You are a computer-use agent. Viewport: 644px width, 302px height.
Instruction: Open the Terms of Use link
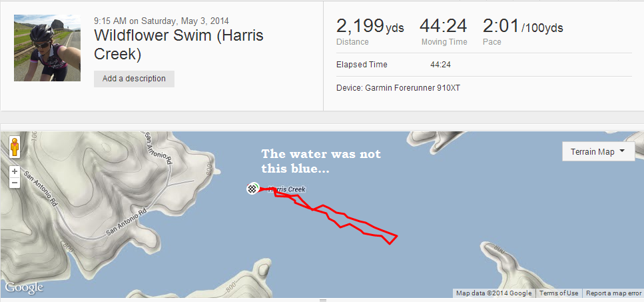558,293
